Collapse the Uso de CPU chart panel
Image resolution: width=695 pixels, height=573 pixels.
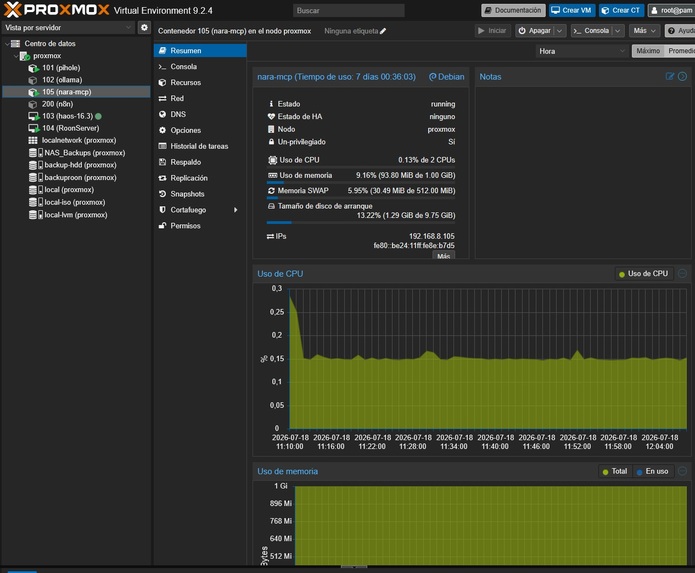[x=683, y=273]
